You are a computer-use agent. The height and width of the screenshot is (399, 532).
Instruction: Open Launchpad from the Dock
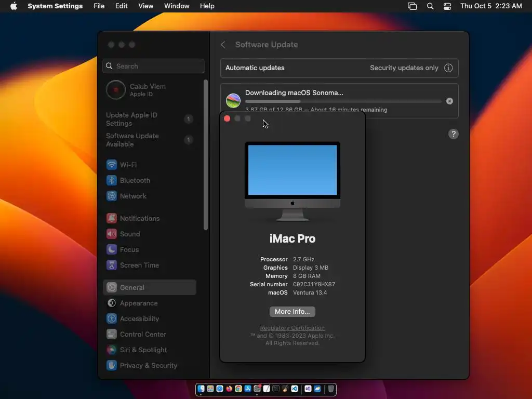click(210, 389)
